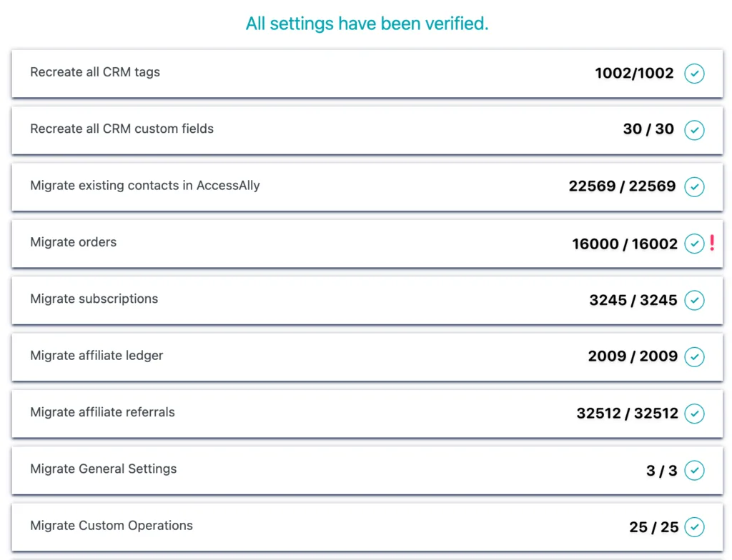Click the checkmark icon for Migrate affiliate referrals

694,414
